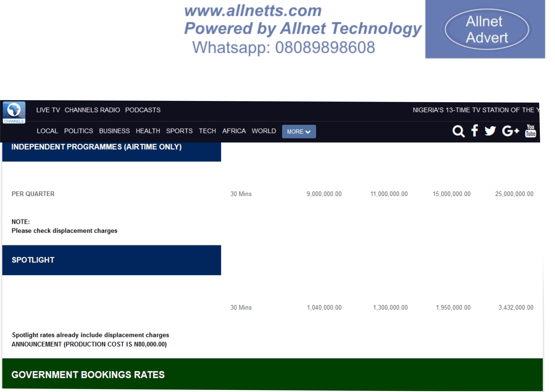
Task: Select the LOCAL news category
Action: click(x=47, y=131)
